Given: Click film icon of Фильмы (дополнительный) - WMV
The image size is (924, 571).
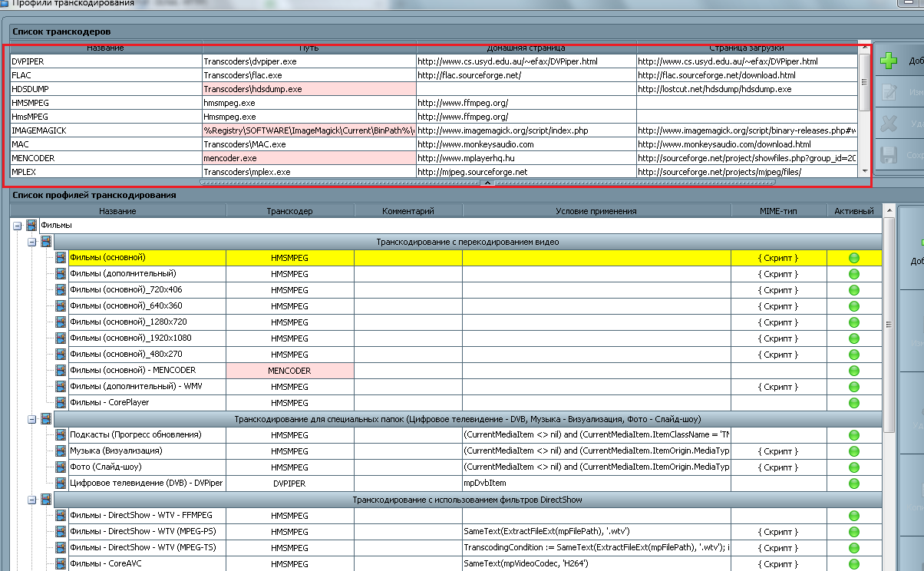Looking at the screenshot, I should coord(61,387).
